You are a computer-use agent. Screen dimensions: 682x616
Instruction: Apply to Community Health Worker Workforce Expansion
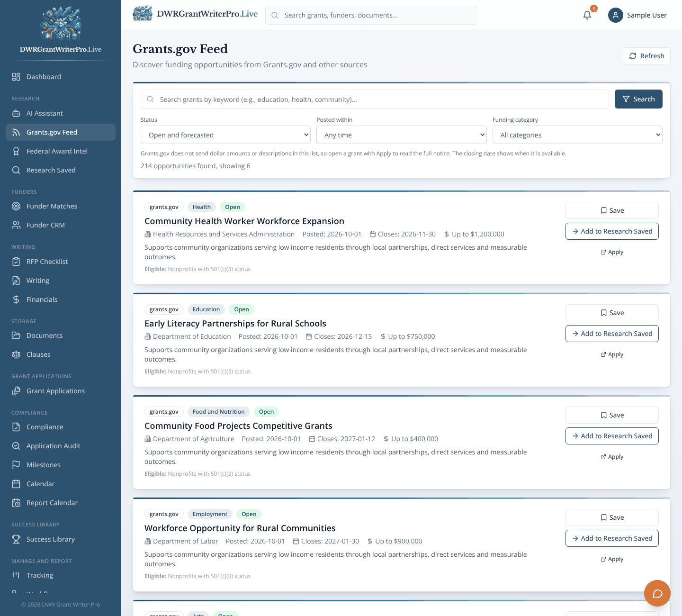tap(612, 252)
